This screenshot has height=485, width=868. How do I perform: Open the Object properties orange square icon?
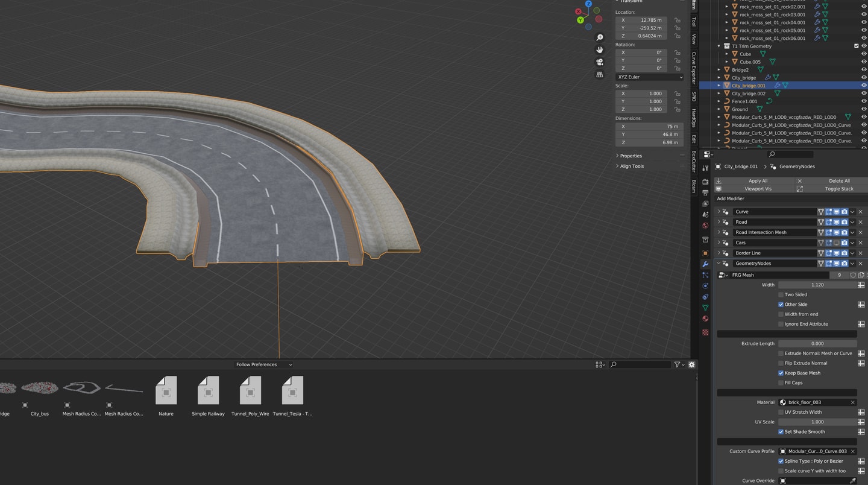coord(705,253)
